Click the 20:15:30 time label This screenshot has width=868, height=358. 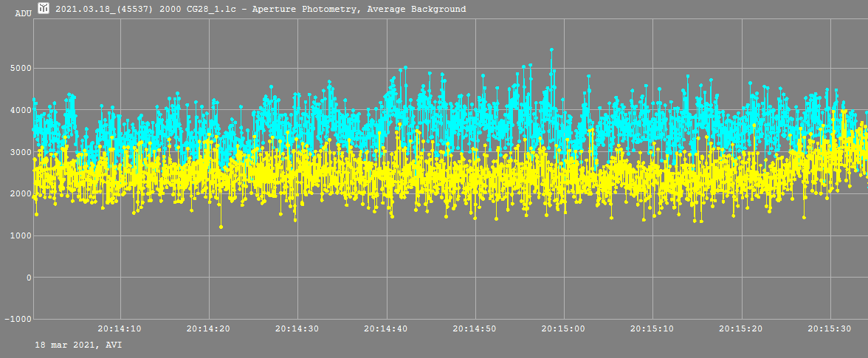830,328
